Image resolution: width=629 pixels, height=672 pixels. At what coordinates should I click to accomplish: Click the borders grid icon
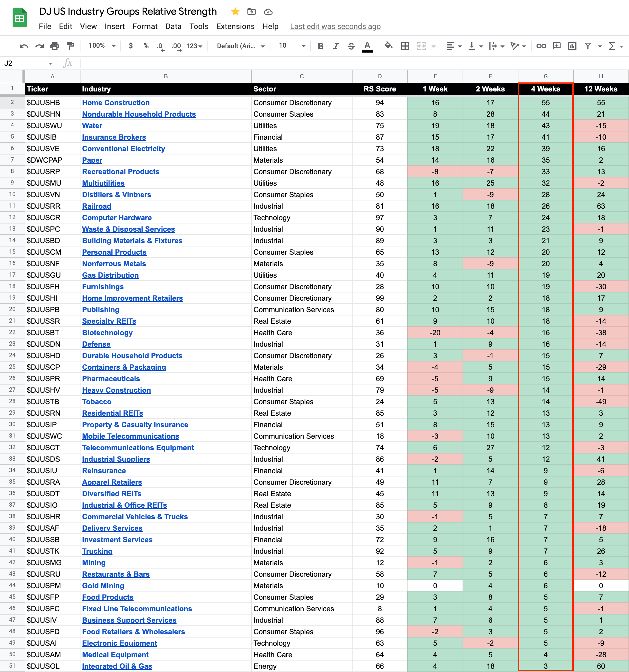(x=405, y=46)
